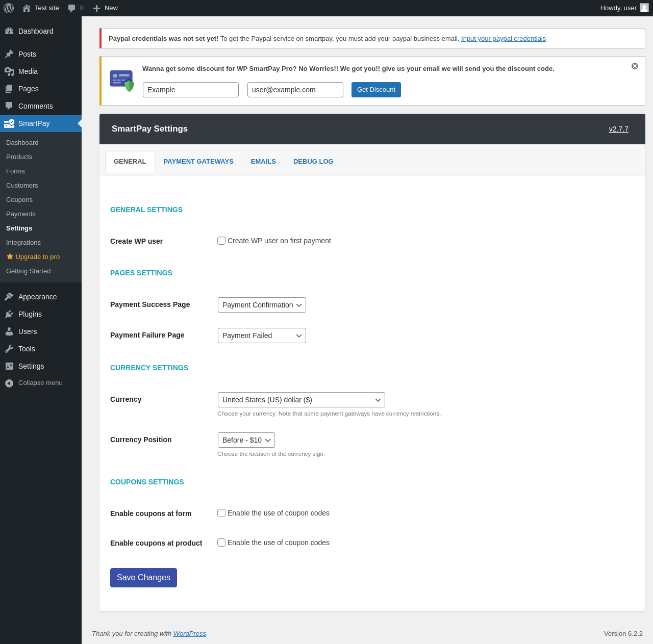
Task: Follow the Input your paypal credentials link
Action: (x=504, y=39)
